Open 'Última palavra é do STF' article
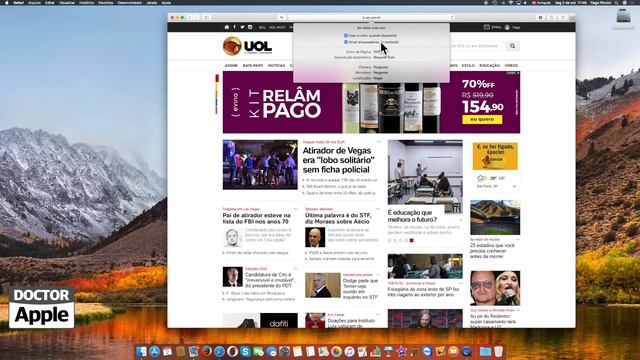Viewport: 640px width, 360px height. [x=338, y=218]
